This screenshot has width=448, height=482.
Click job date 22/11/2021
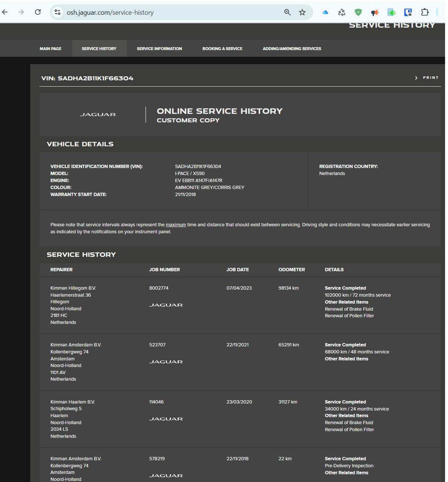238,345
